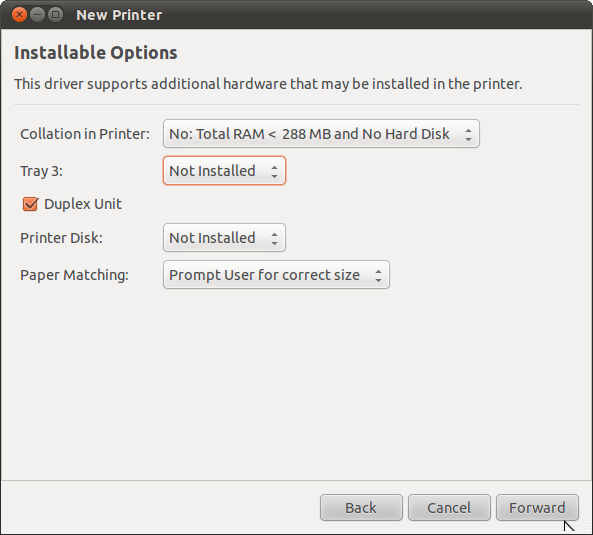The image size is (593, 535).
Task: Click the Duplex Unit label text
Action: pyautogui.click(x=83, y=204)
